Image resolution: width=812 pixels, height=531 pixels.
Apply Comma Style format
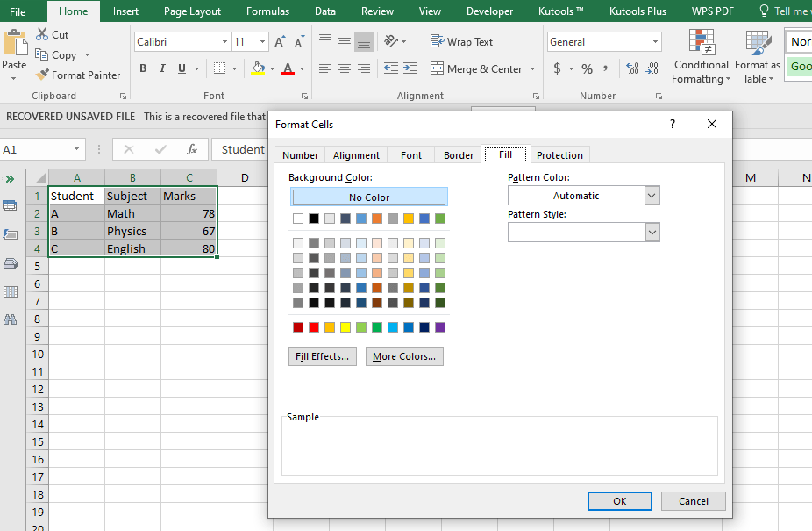coord(605,68)
